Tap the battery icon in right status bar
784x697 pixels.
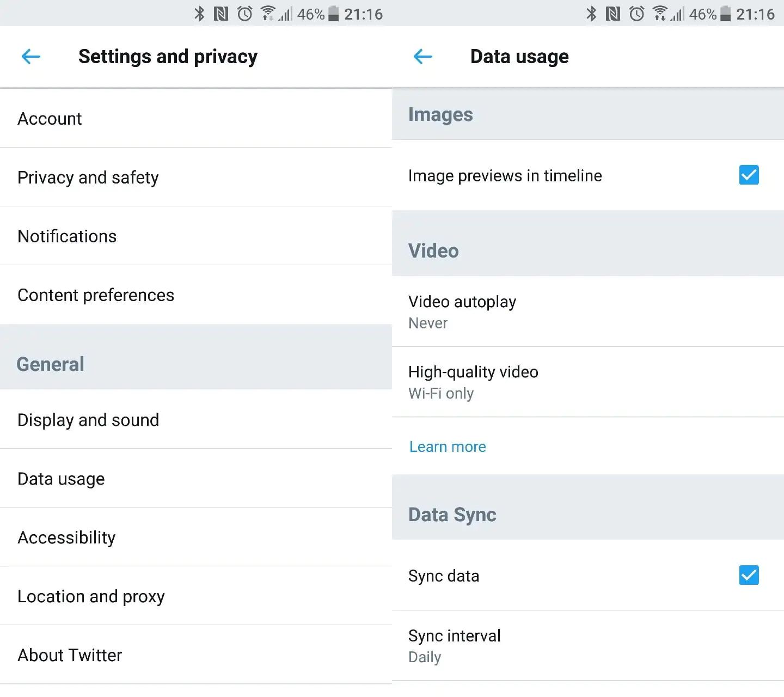(x=725, y=14)
